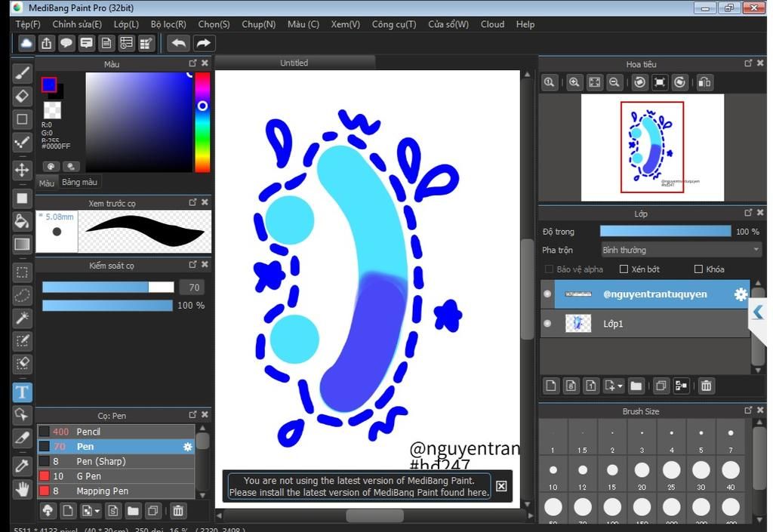Zoom out in the Navigator panel
The image size is (773, 532).
[x=614, y=82]
